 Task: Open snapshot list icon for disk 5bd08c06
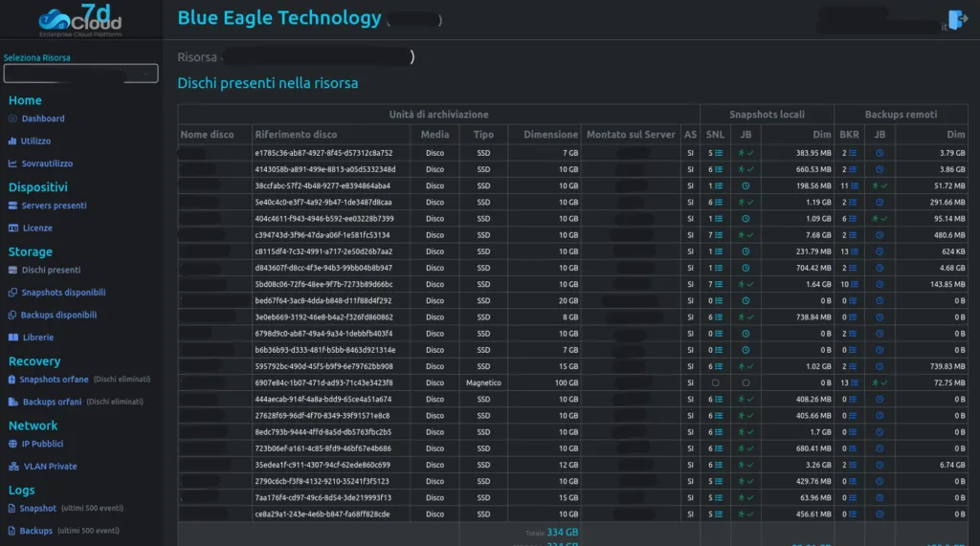[719, 284]
